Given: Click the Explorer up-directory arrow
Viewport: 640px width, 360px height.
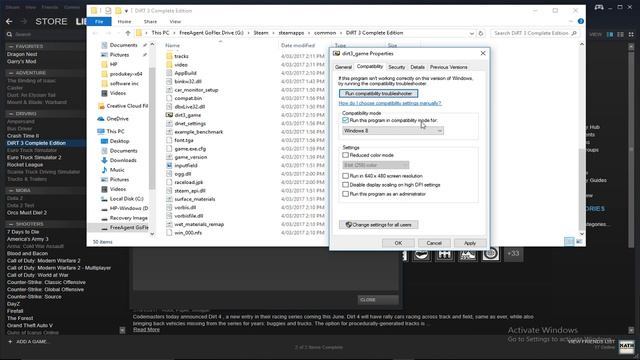Looking at the screenshot, I should coord(128,33).
